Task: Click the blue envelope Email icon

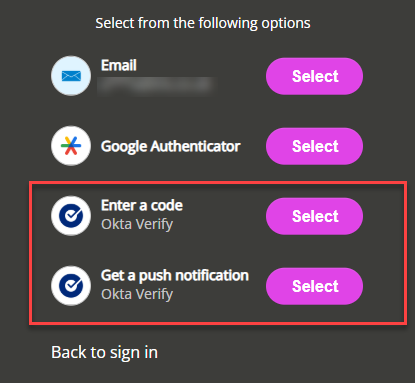Action: point(71,76)
